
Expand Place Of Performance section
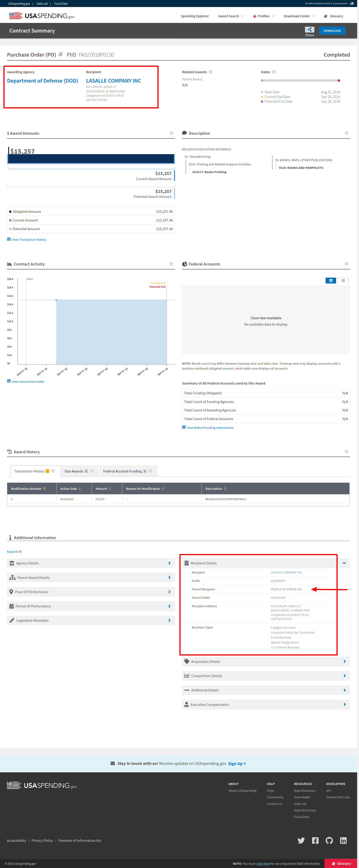pyautogui.click(x=91, y=592)
